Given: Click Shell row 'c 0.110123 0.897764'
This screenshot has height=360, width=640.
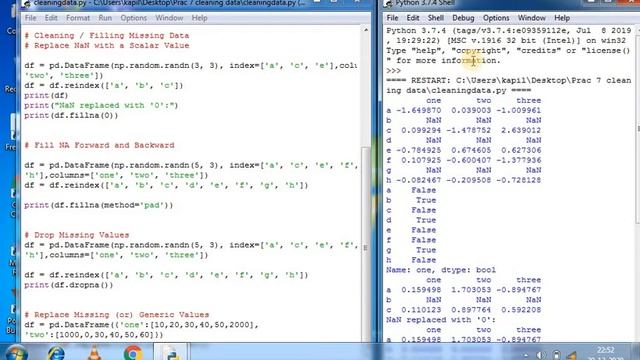Looking at the screenshot, I should pos(464,310).
